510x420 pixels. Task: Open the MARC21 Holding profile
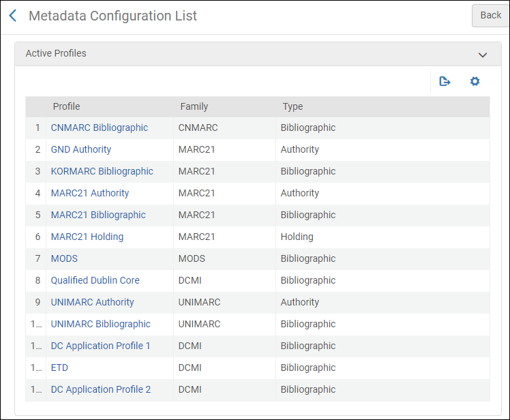point(87,237)
